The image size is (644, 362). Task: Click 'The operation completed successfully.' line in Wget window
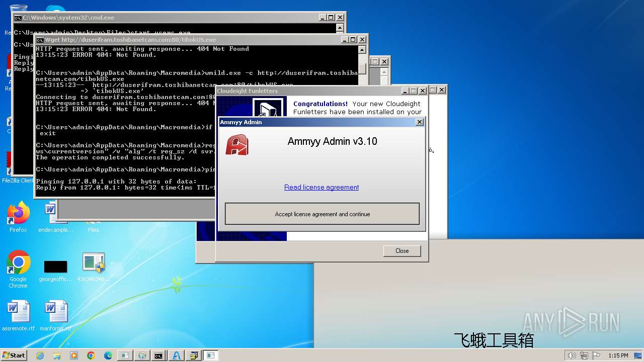coord(110,157)
